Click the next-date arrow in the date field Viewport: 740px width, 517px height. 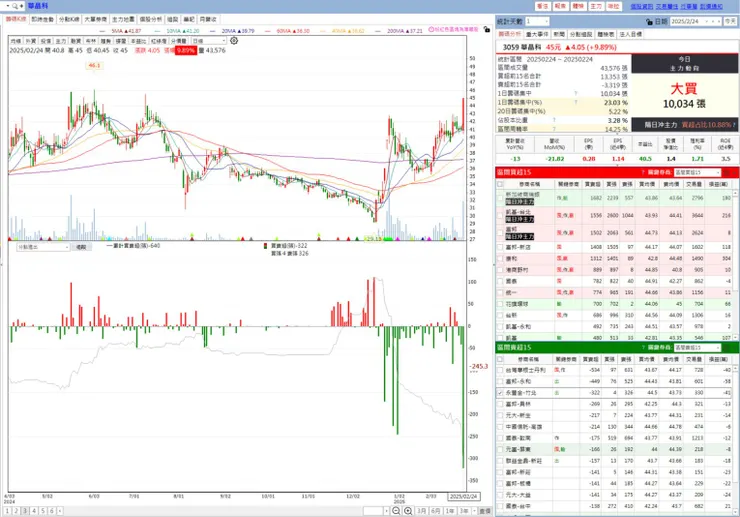(719, 22)
